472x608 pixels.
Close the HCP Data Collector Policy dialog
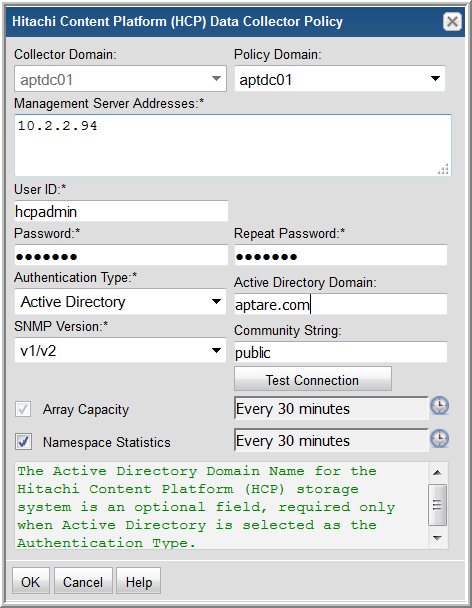(x=452, y=21)
